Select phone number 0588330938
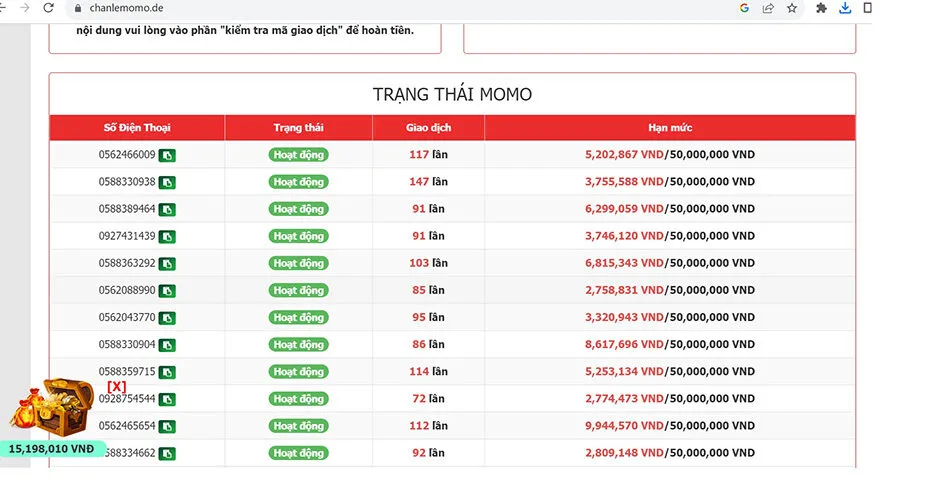Screen dimensions: 945x499 (127, 182)
